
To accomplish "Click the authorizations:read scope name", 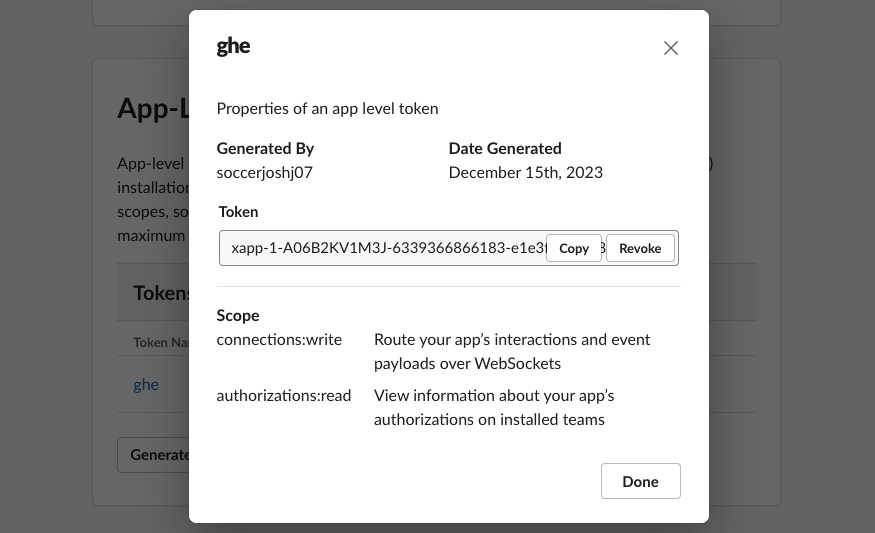I will pos(283,395).
